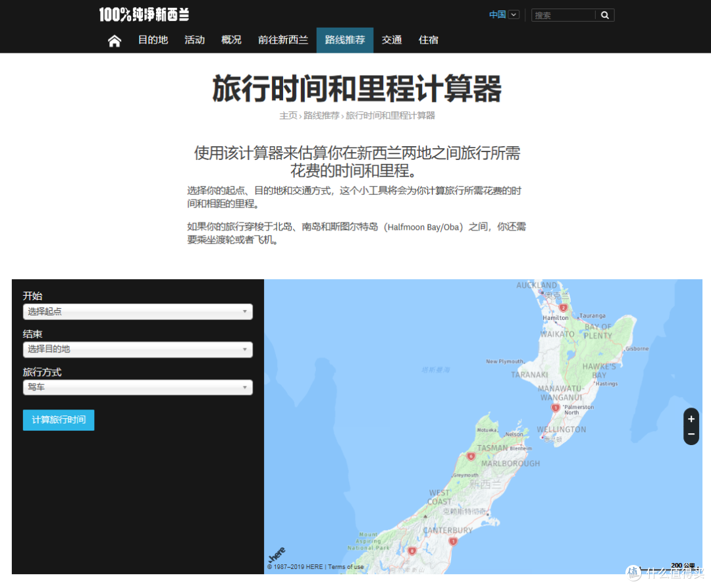Click the 路线推荐 breadcrumb link

tap(321, 116)
